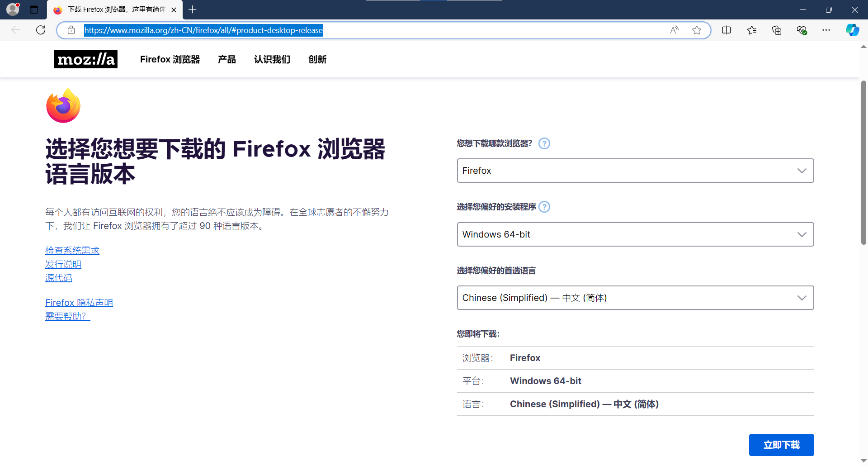868x466 pixels.
Task: Click help icon beside browser question
Action: (x=544, y=143)
